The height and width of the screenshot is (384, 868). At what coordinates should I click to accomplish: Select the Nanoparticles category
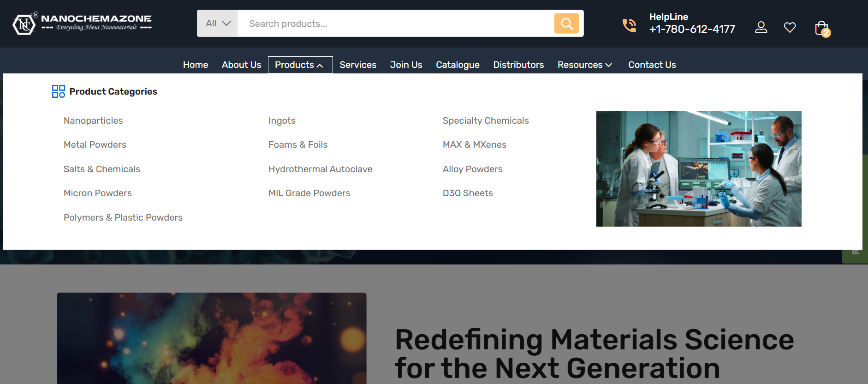pos(93,120)
